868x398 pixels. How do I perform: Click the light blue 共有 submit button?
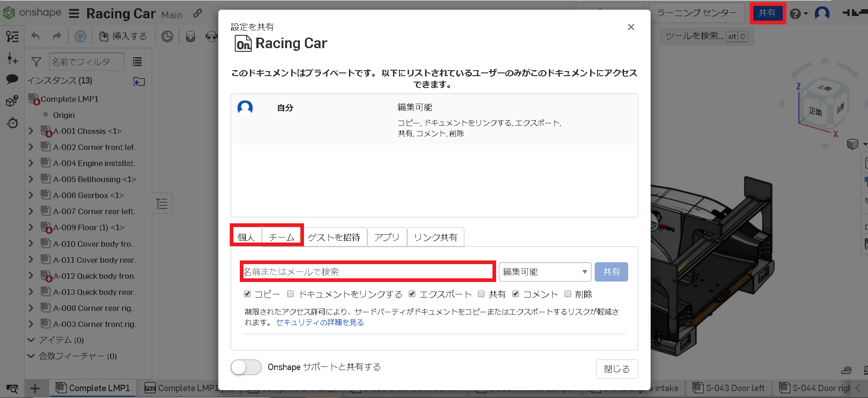tap(611, 272)
